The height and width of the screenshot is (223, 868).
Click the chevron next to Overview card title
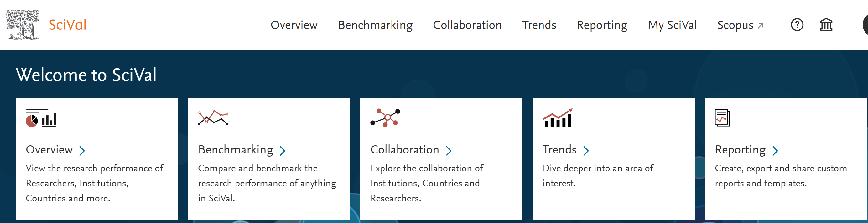click(x=82, y=150)
